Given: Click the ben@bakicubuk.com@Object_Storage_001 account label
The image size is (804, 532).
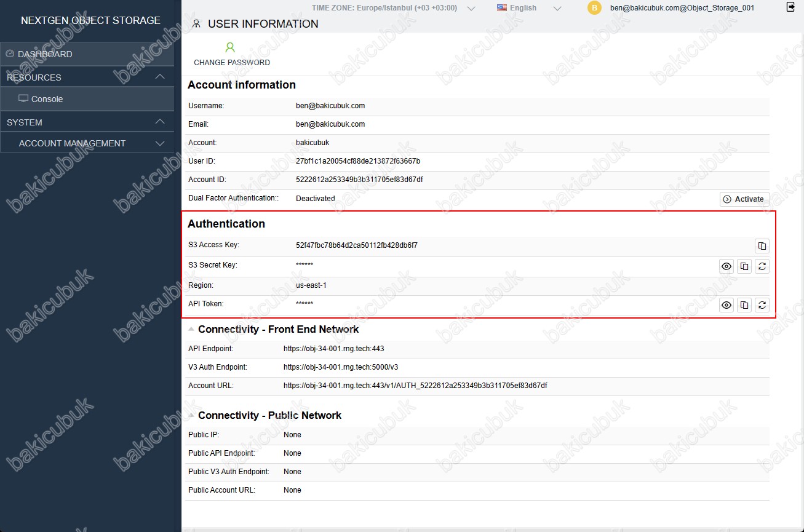Looking at the screenshot, I should click(682, 8).
